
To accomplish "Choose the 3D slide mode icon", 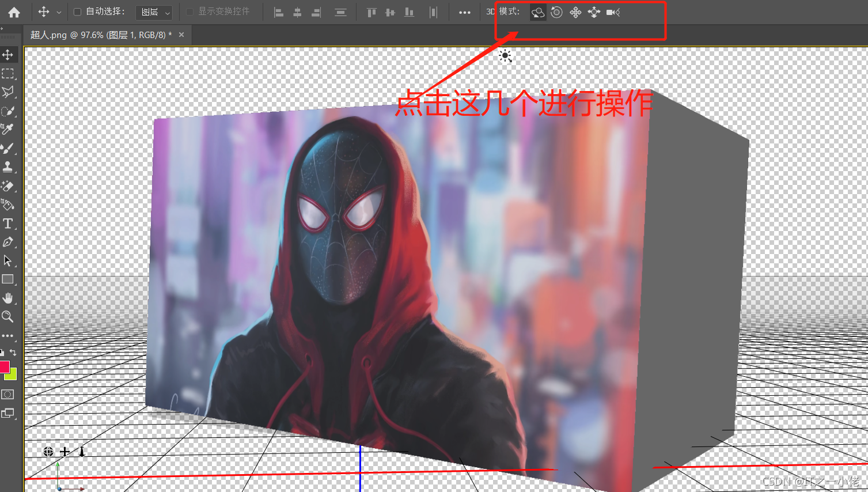I will [x=594, y=12].
